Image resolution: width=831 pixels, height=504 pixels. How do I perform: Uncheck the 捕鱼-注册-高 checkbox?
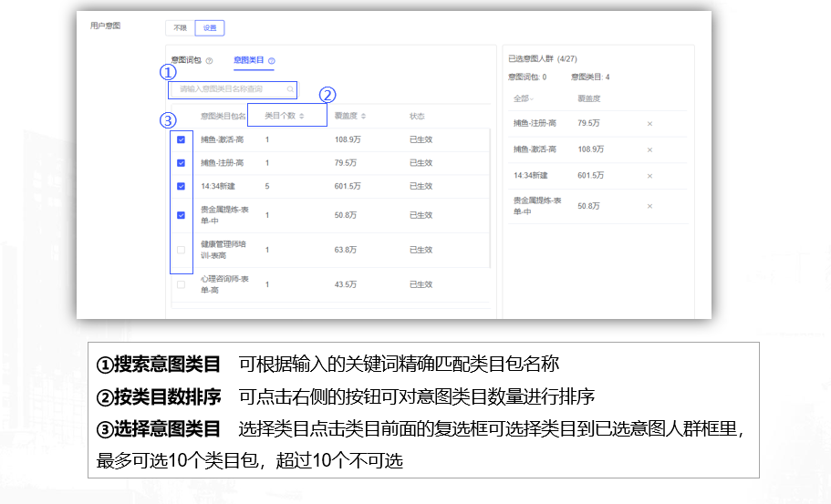pyautogui.click(x=181, y=163)
